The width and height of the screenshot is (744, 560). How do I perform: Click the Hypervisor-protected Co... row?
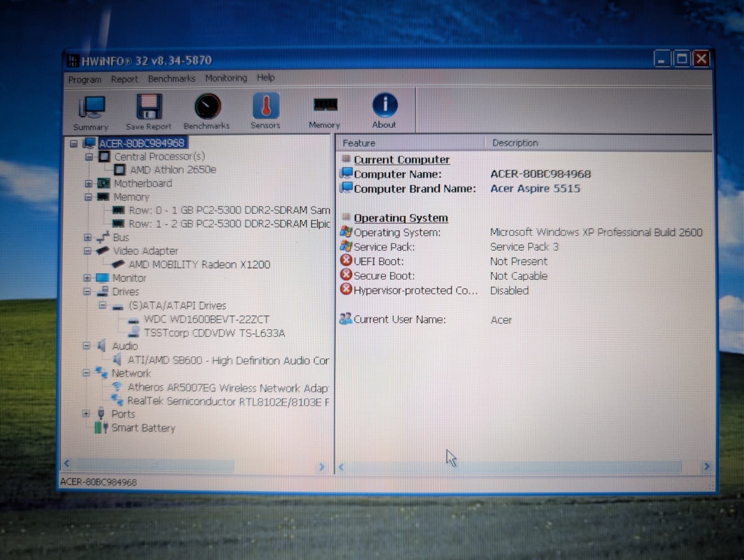[415, 290]
